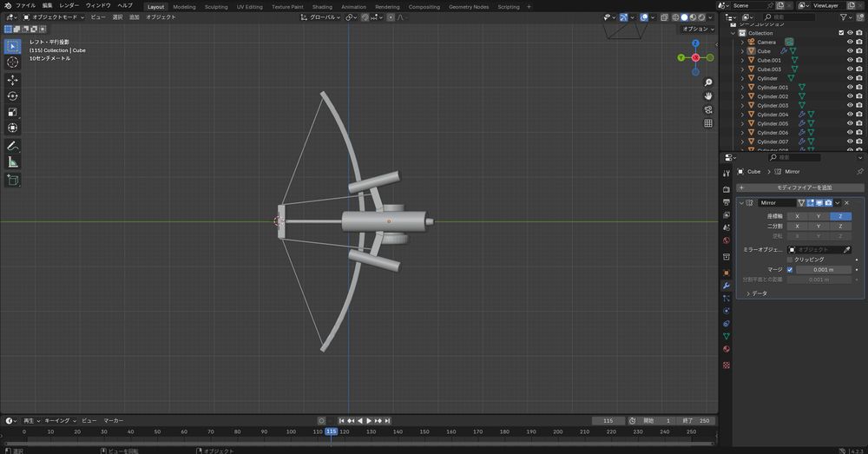Remove the Mirror modifier with X button

[x=846, y=203]
